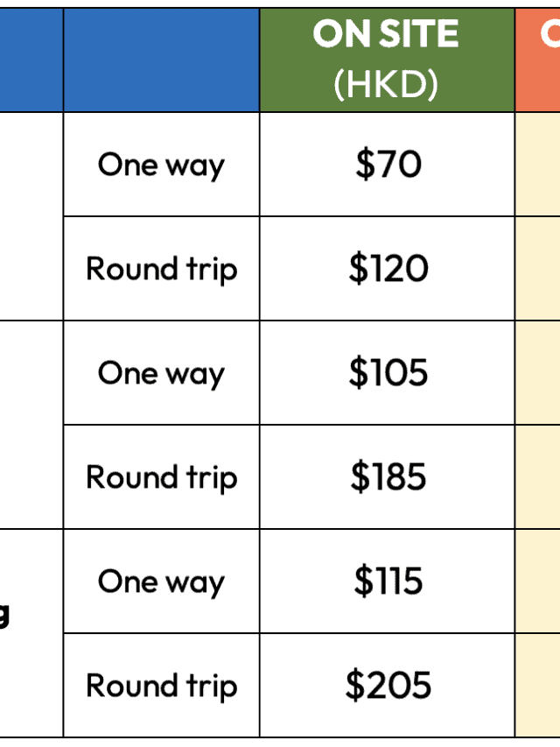The width and height of the screenshot is (560, 747).
Task: Select the $70 price cell
Action: [387, 165]
